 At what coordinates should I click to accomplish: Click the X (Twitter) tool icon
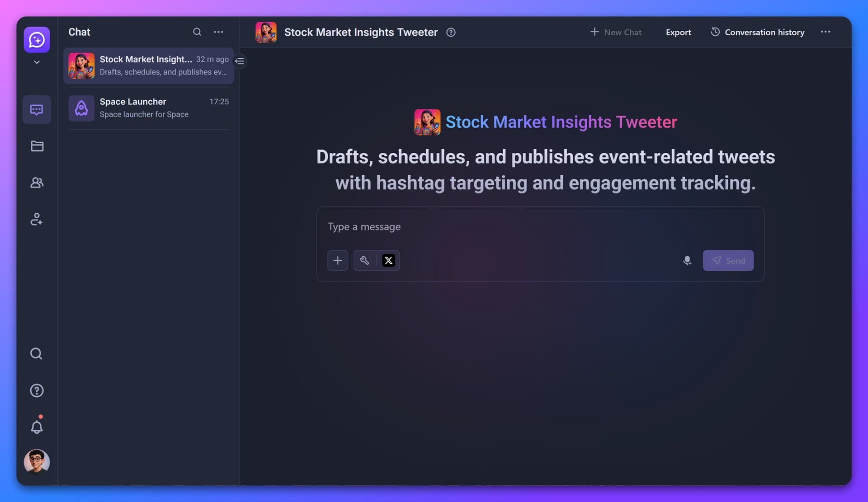388,260
